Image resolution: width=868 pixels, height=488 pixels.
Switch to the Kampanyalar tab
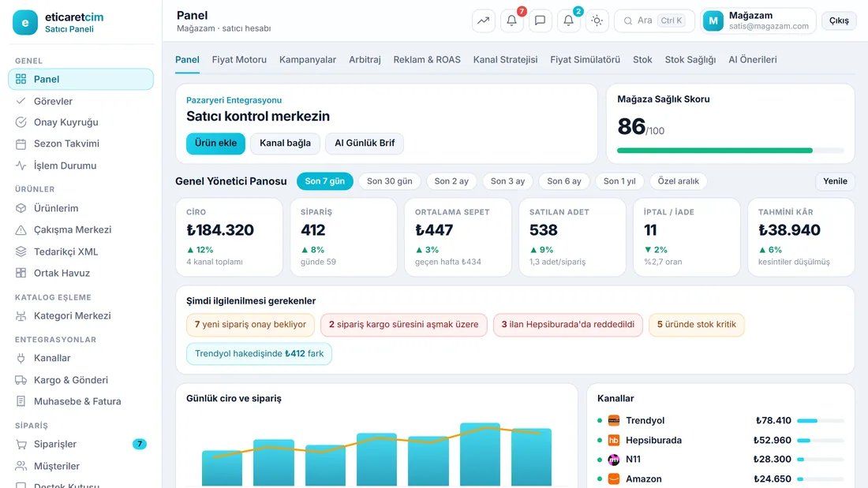pyautogui.click(x=308, y=60)
